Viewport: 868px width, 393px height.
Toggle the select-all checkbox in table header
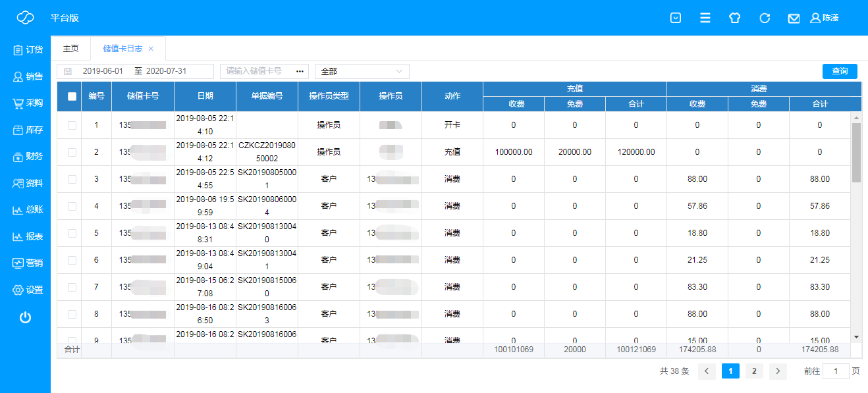(72, 96)
